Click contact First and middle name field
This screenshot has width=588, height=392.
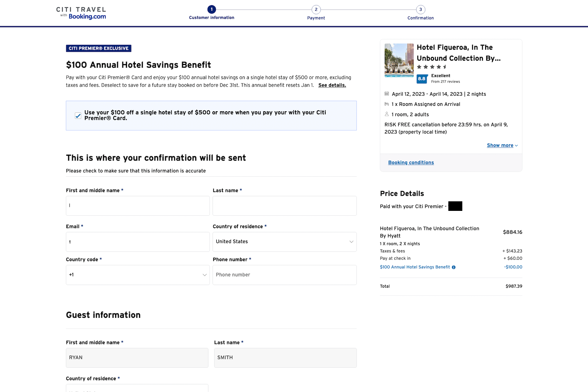(138, 206)
